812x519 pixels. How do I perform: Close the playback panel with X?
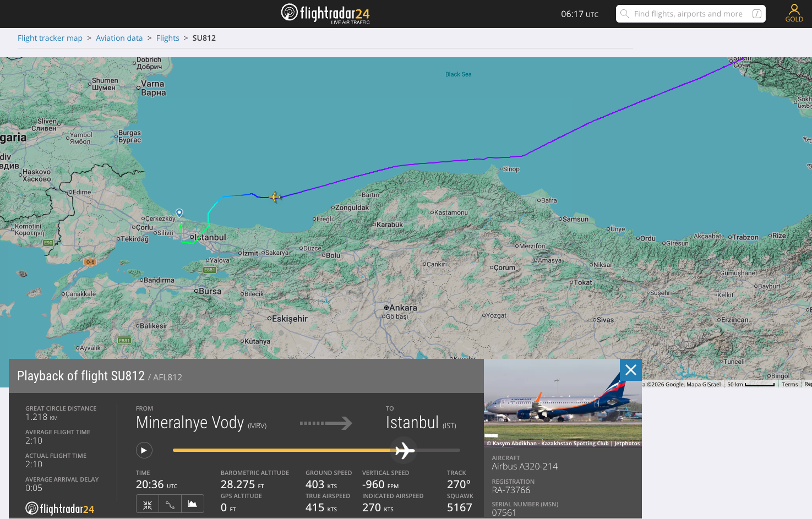click(x=631, y=370)
